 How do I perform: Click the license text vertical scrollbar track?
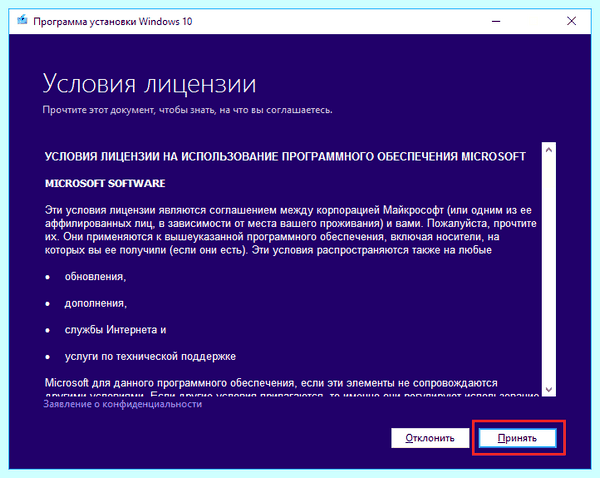click(x=549, y=269)
